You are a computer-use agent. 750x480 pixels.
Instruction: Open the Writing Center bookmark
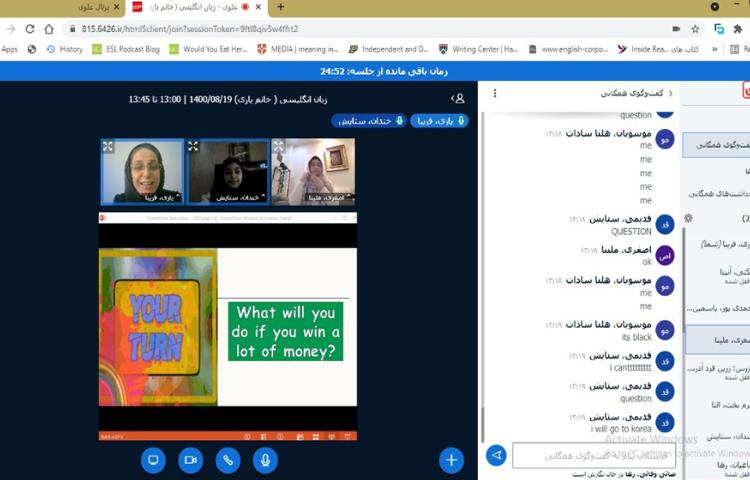click(478, 49)
